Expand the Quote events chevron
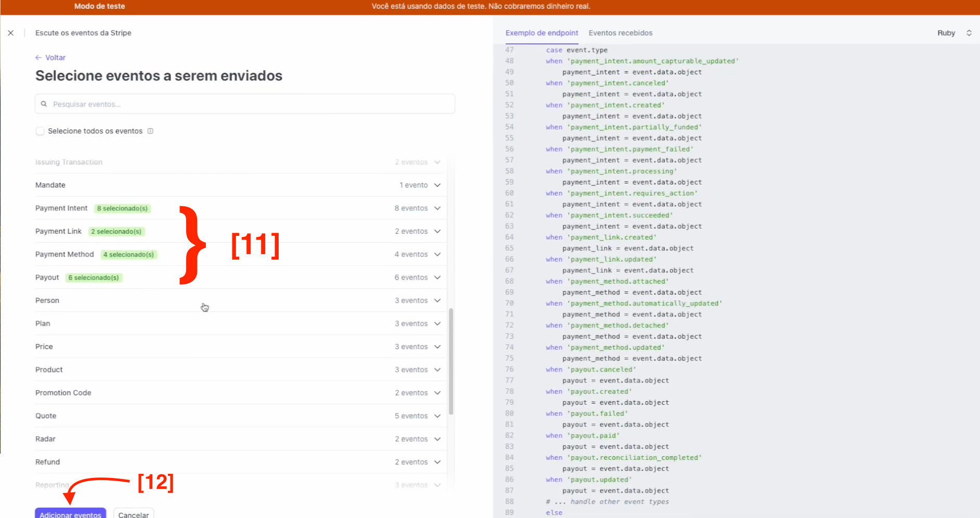The image size is (980, 518). pyautogui.click(x=437, y=416)
